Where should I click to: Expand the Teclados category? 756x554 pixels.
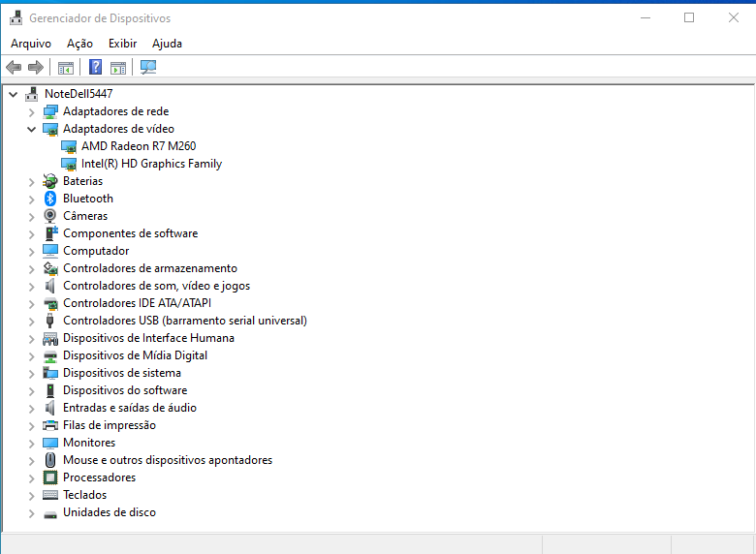click(x=32, y=496)
